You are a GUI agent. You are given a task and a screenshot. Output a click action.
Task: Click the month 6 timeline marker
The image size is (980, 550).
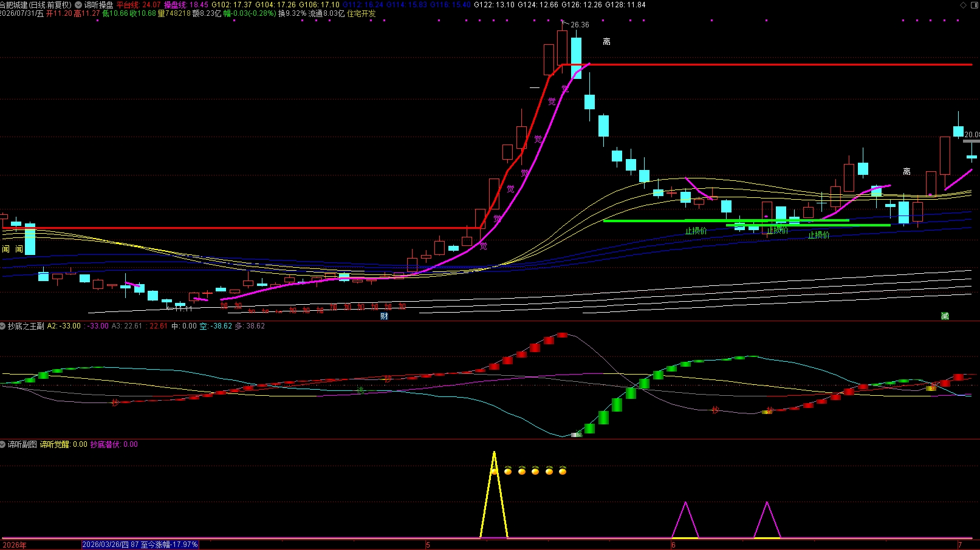(x=673, y=545)
